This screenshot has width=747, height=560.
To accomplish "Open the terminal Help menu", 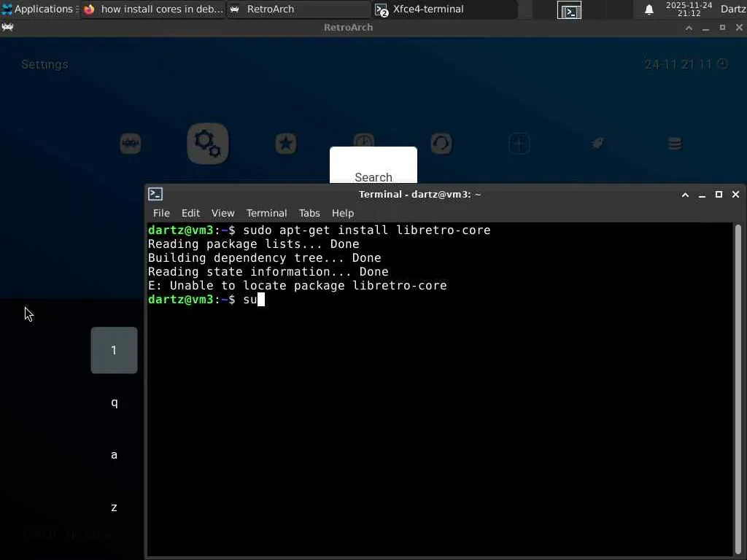I will pyautogui.click(x=343, y=213).
